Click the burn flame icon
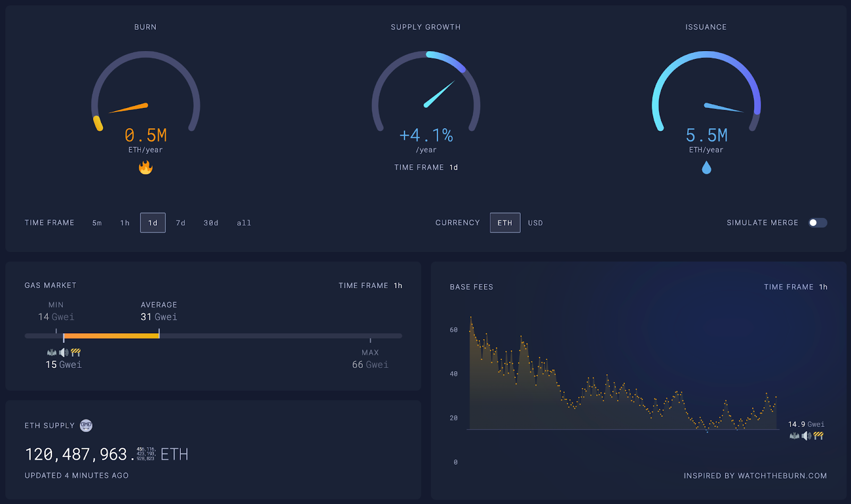Screen dimensions: 851x504 (x=146, y=167)
